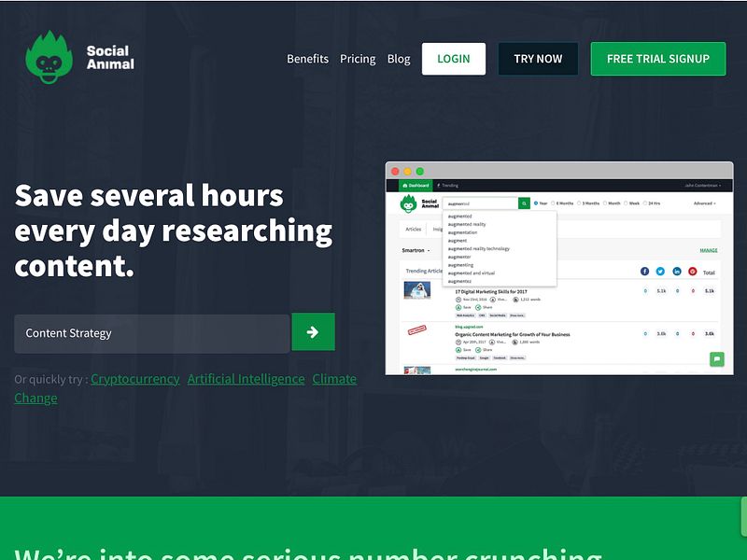Click Share under '17 Digital Marketing Skills' article
This screenshot has width=747, height=560.
click(x=484, y=308)
